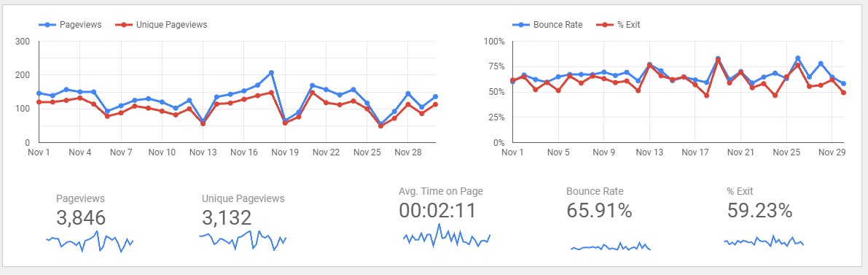Click the Nov 21 label on Bounce Rate chart

coord(740,152)
